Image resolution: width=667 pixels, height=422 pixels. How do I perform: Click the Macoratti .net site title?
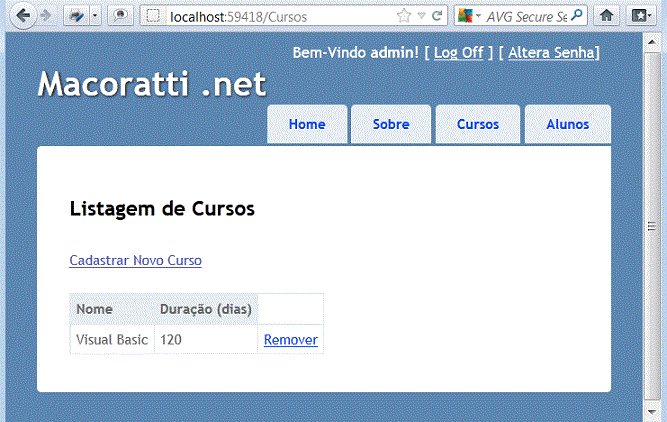[152, 84]
